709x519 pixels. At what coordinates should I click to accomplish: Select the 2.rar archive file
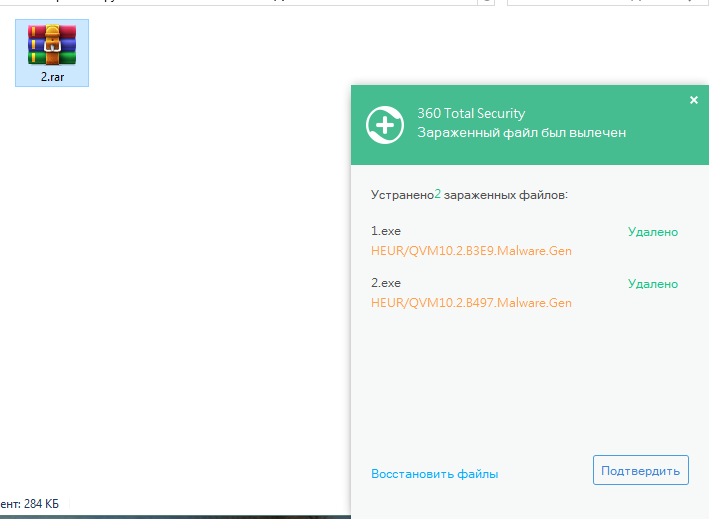(x=52, y=53)
